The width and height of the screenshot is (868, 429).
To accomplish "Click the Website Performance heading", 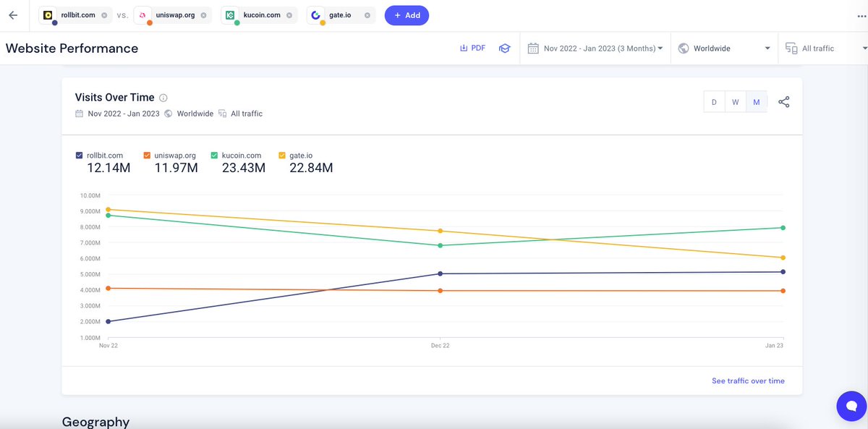I will [72, 48].
